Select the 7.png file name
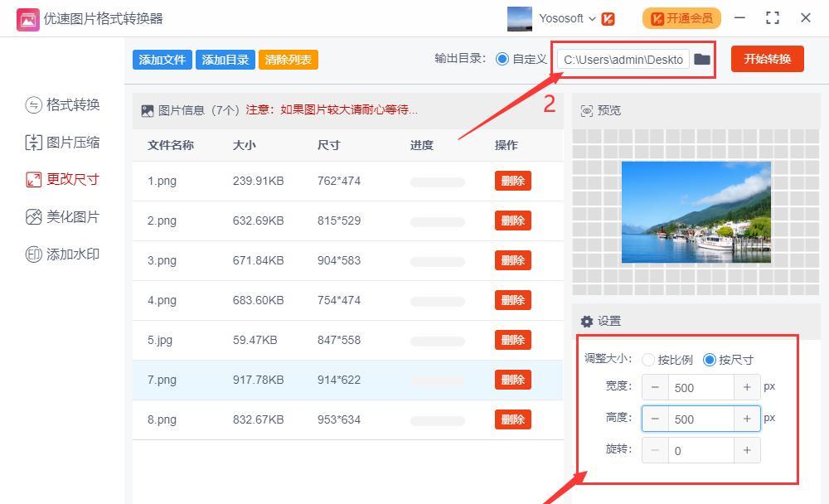829x504 pixels. pos(162,380)
